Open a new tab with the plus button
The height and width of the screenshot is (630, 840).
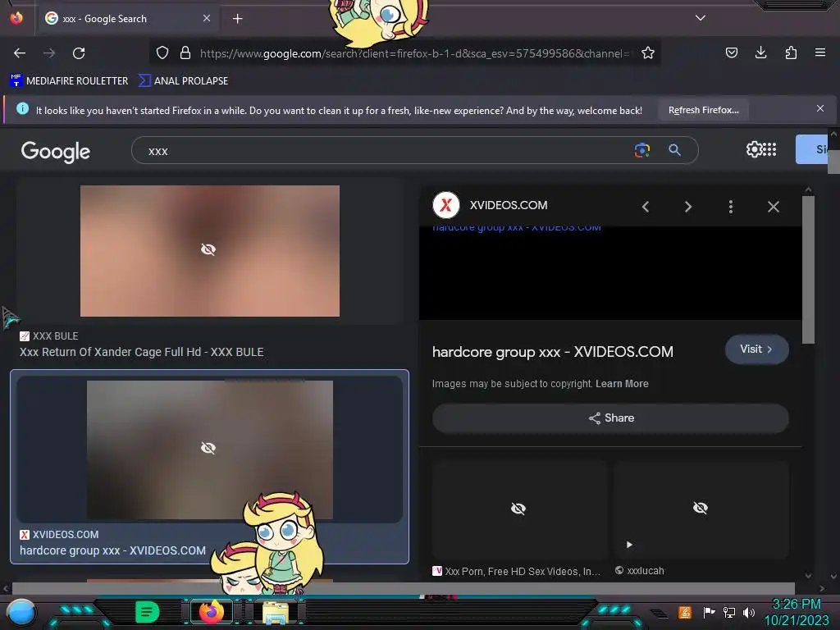[x=237, y=19]
